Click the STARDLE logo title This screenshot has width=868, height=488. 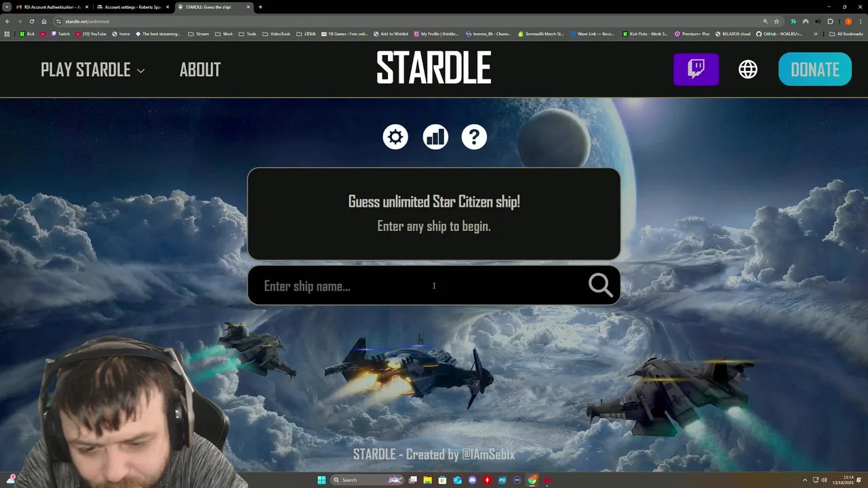434,68
